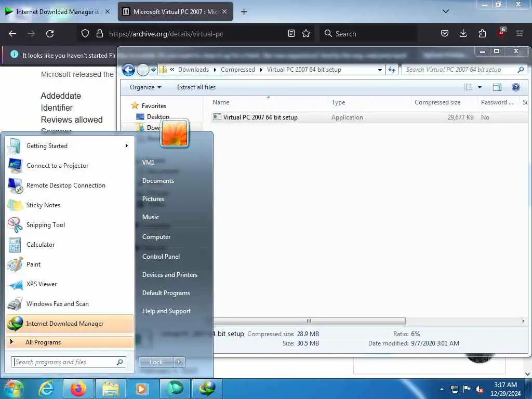Open Explorer recent locations dropdown
Viewport: 532px width, 399px height.
(x=153, y=70)
